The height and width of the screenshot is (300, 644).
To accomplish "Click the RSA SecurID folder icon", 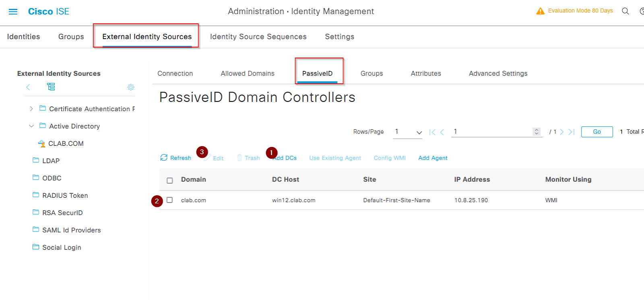I will click(36, 212).
